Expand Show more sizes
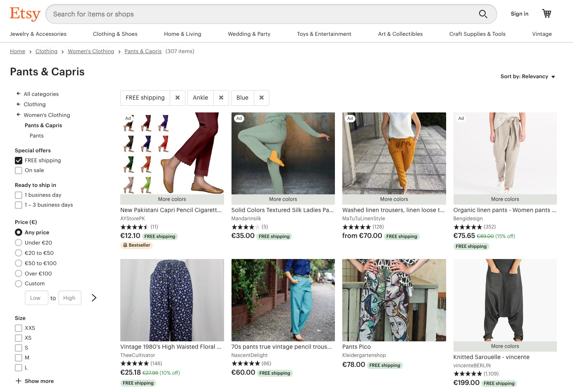The image size is (573, 392). click(35, 381)
